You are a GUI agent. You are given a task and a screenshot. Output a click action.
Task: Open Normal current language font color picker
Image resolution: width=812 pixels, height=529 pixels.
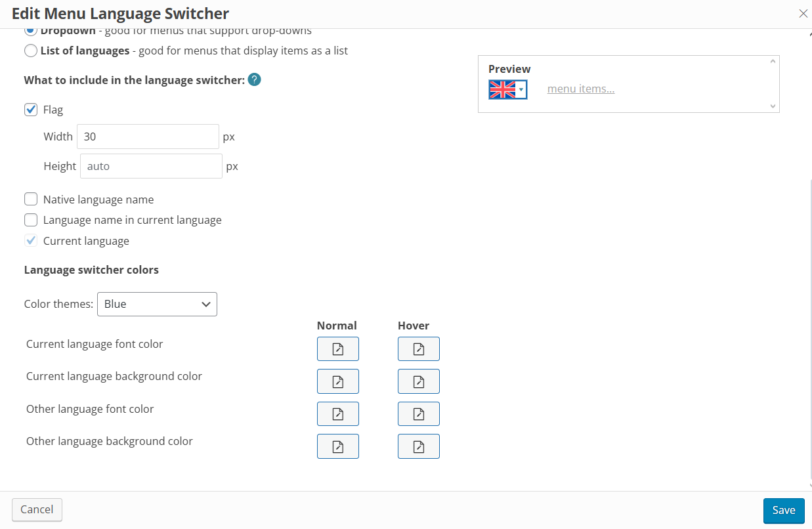pos(338,349)
